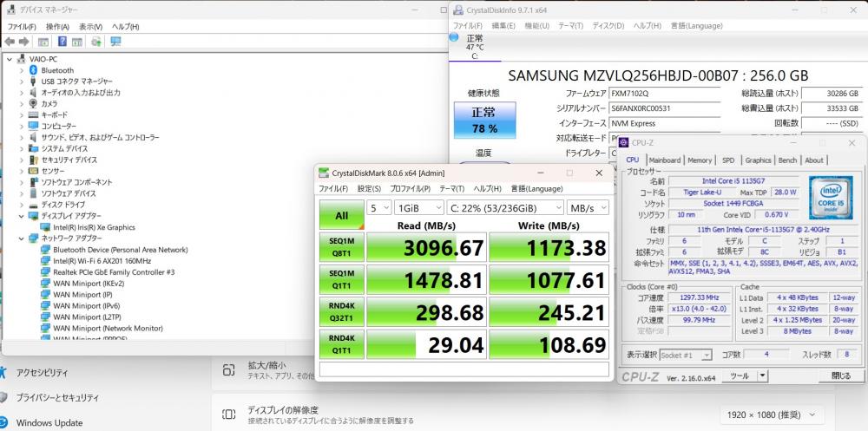Collapse ディスプレイ アダプター category

point(21,216)
